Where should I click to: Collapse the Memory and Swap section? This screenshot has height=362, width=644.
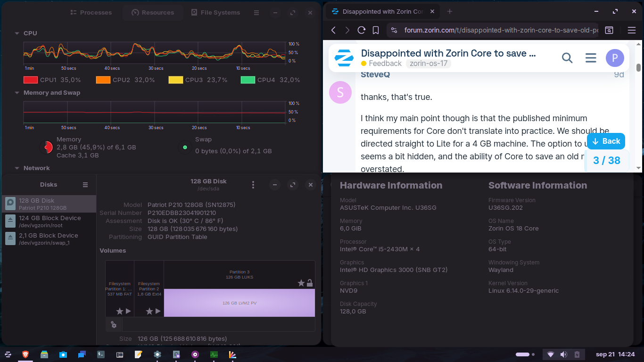[17, 93]
